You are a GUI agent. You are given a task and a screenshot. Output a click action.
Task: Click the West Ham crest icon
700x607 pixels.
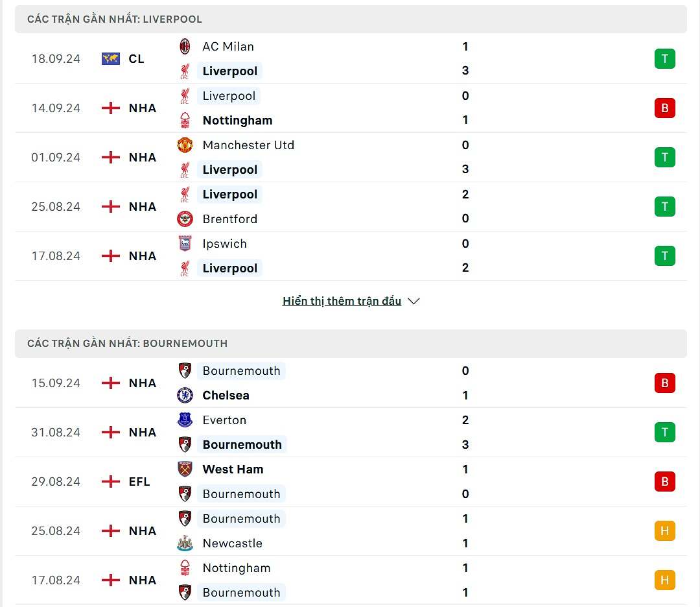pos(185,470)
